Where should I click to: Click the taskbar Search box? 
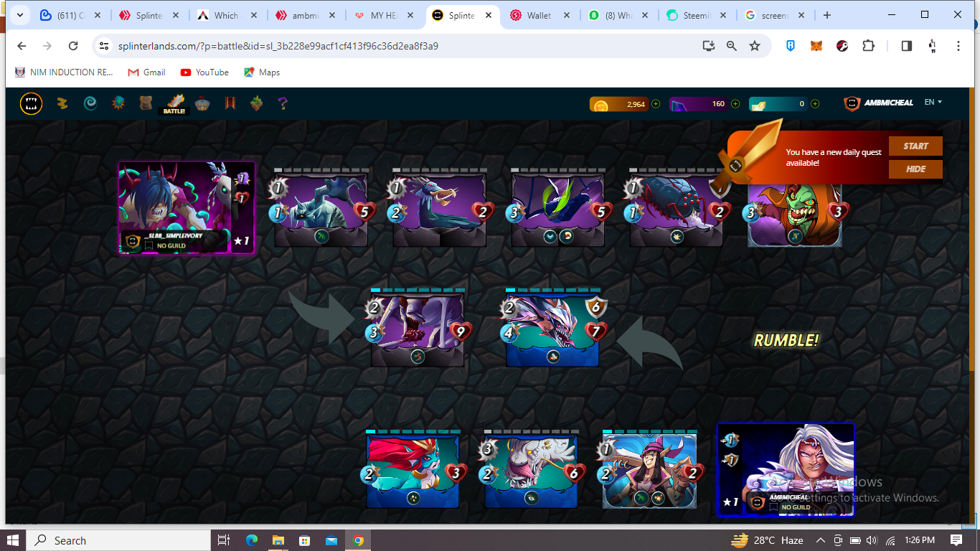pos(118,540)
